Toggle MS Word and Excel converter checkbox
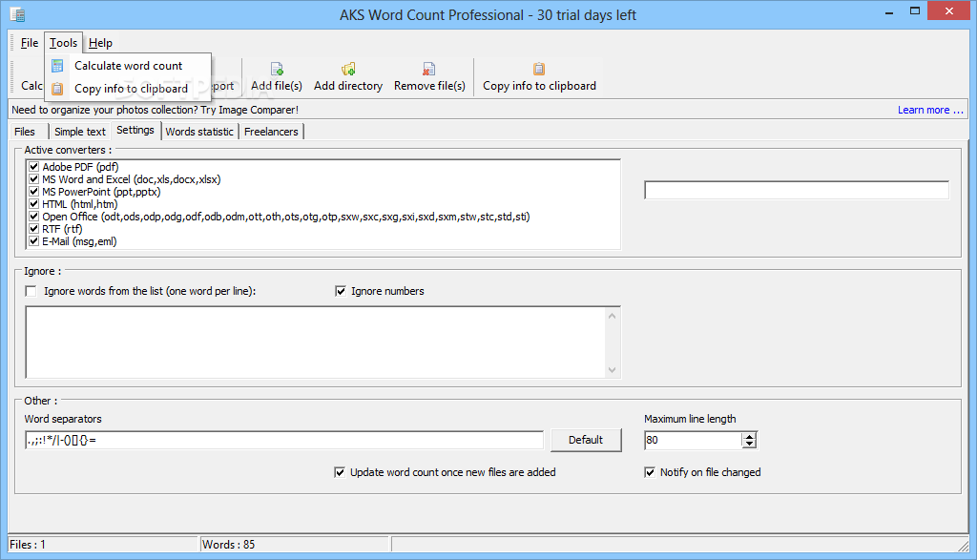 pyautogui.click(x=34, y=179)
